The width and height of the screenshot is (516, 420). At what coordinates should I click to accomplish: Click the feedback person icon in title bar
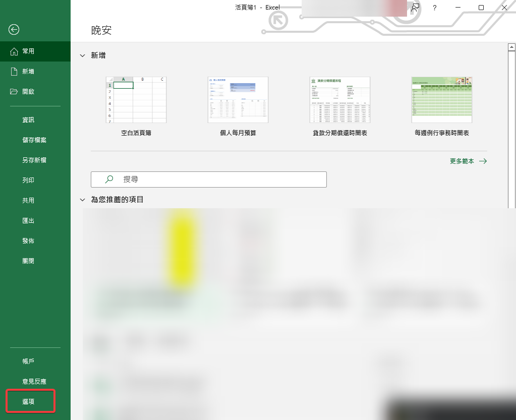415,8
